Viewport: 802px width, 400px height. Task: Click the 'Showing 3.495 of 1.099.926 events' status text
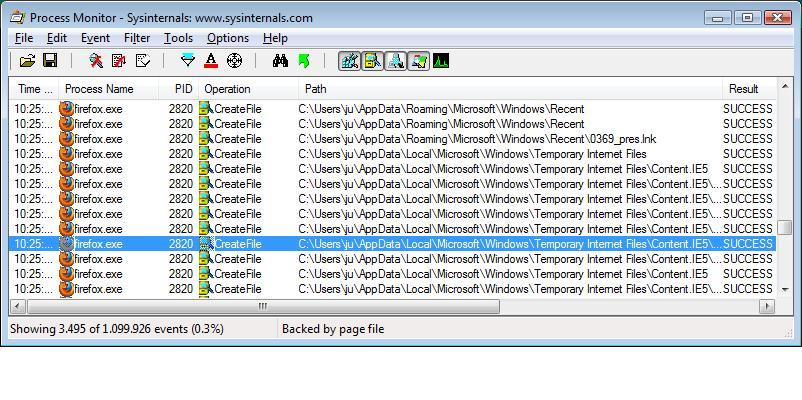[117, 329]
